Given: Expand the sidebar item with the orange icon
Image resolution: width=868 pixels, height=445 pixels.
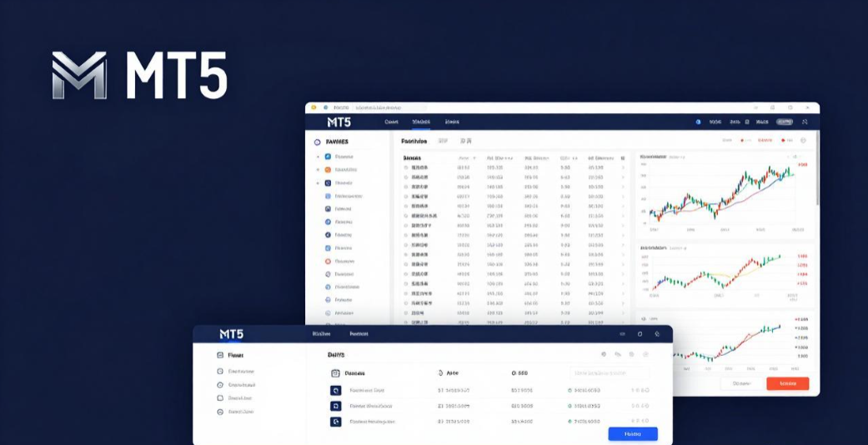Looking at the screenshot, I should [318, 170].
